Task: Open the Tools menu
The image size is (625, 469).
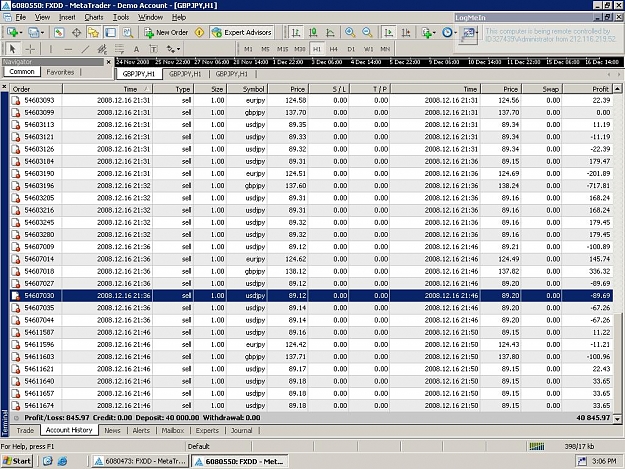Action: point(121,17)
